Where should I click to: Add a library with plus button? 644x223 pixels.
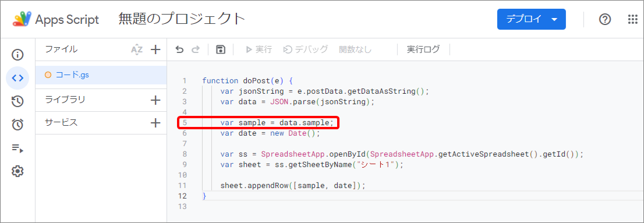tap(155, 100)
